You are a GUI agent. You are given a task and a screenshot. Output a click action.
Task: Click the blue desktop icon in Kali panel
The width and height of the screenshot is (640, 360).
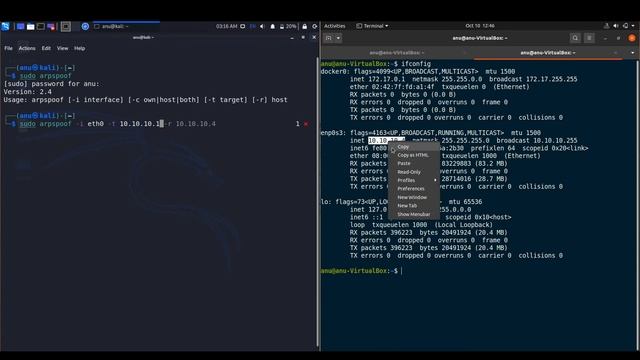(x=20, y=27)
